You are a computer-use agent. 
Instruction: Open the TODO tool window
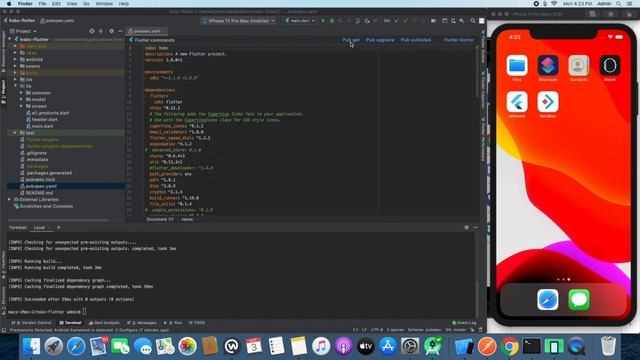197,323
